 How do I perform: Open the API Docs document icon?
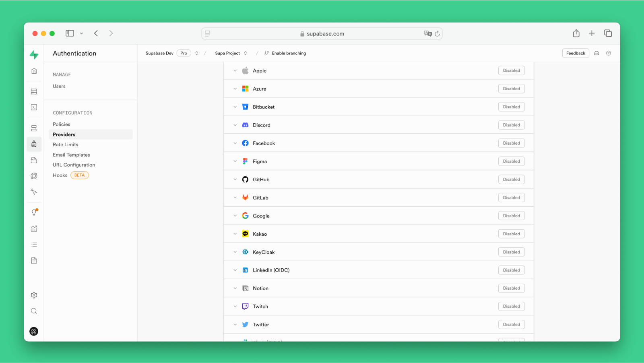coord(34,261)
